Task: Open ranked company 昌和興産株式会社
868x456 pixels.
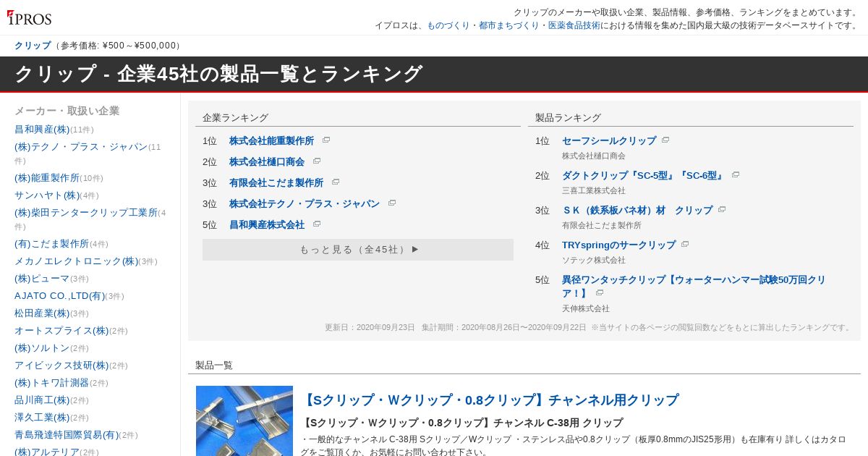Action: [x=267, y=225]
